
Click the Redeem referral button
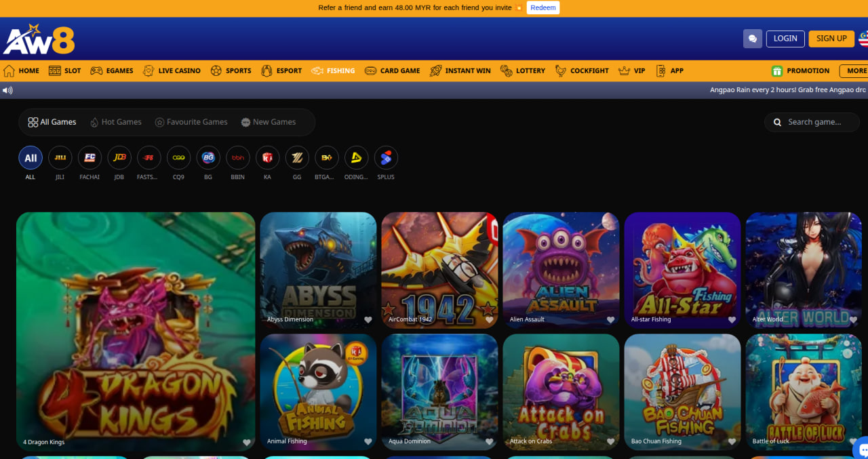(542, 8)
